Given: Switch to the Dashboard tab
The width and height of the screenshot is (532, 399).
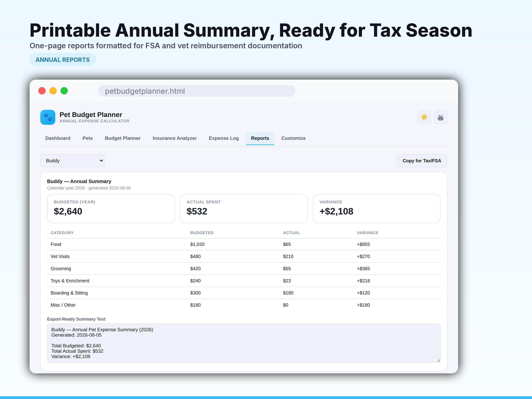Looking at the screenshot, I should point(58,138).
